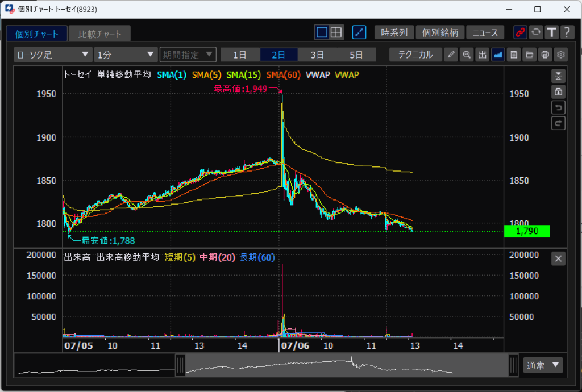This screenshot has width=582, height=392.
Task: Click the 最高値:1,949 annotation
Action: click(x=240, y=89)
